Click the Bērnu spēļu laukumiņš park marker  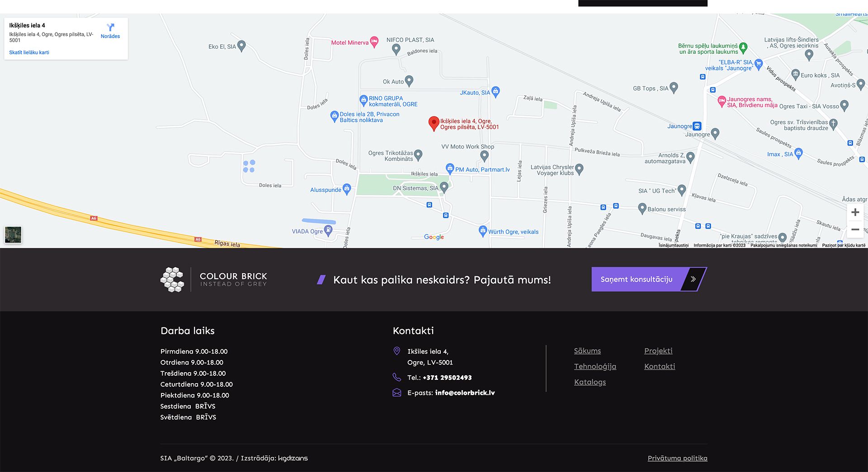[x=743, y=47]
